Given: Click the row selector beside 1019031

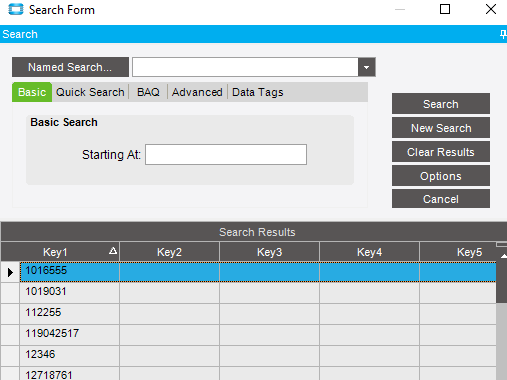Looking at the screenshot, I should tap(10, 293).
